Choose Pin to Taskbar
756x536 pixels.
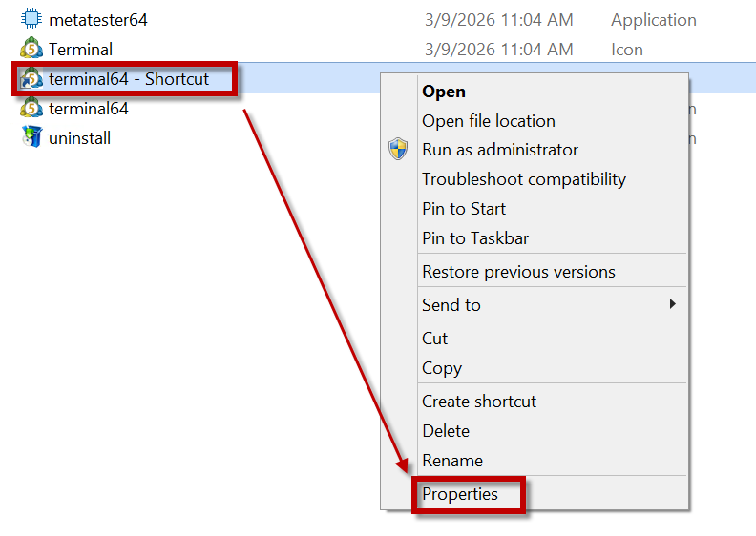475,238
